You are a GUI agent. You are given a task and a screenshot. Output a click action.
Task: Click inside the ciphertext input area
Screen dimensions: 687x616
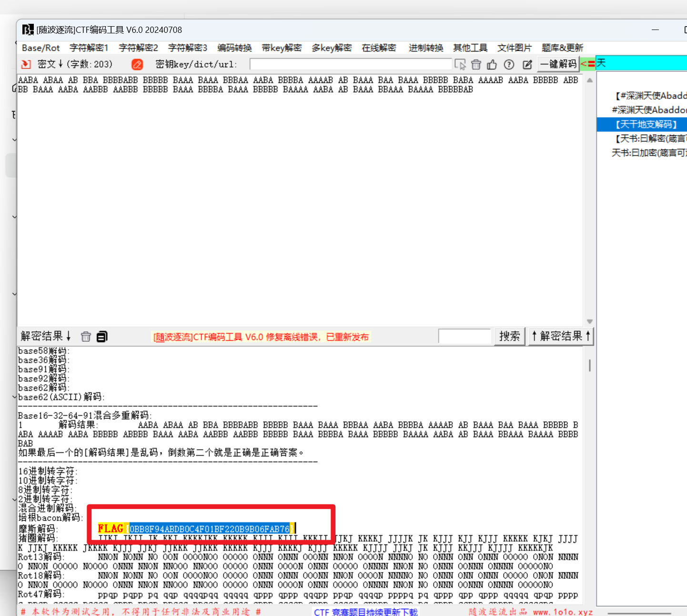(300, 200)
